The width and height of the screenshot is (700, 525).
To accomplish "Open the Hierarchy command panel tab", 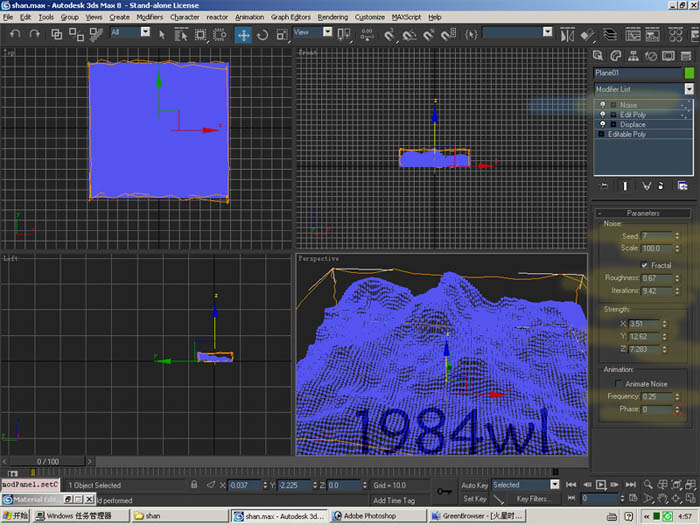I will click(x=633, y=56).
